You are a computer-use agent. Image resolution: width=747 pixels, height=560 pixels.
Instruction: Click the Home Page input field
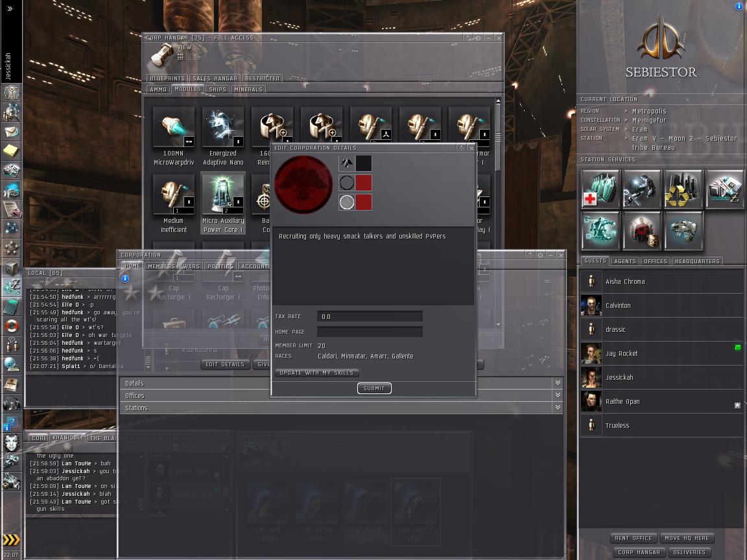(x=370, y=331)
